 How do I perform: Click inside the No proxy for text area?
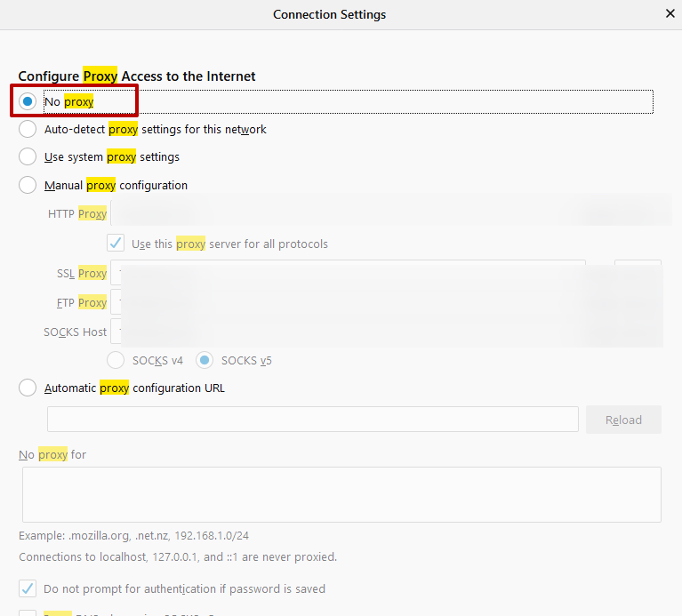[341, 494]
